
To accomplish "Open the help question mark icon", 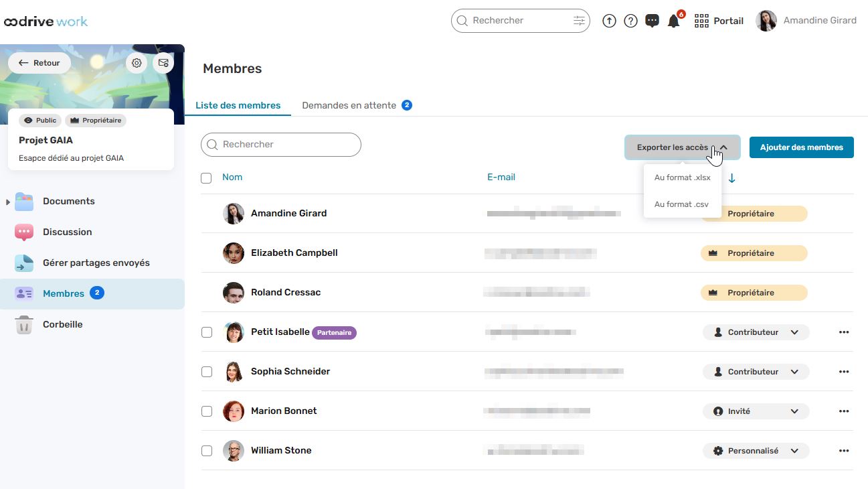I will (630, 21).
